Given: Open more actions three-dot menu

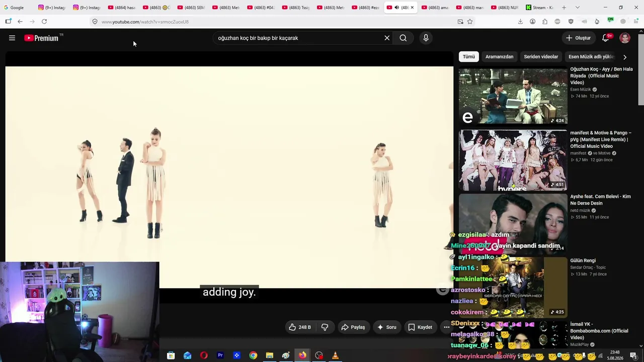Looking at the screenshot, I should pos(446,327).
